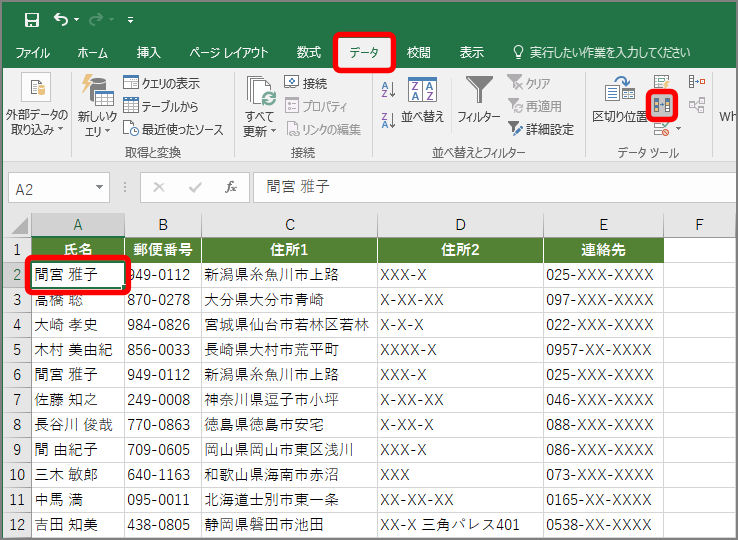Select column A header
738x540 pixels.
pos(78,225)
